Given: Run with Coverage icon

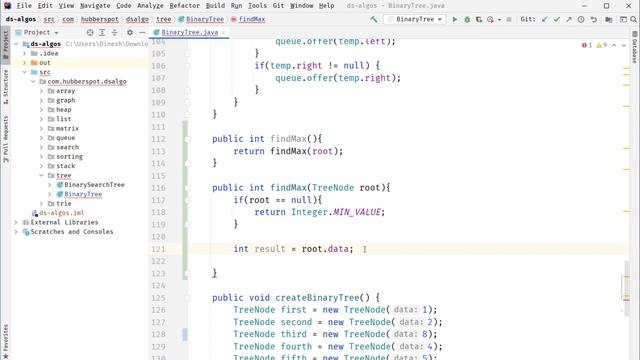Looking at the screenshot, I should [479, 19].
